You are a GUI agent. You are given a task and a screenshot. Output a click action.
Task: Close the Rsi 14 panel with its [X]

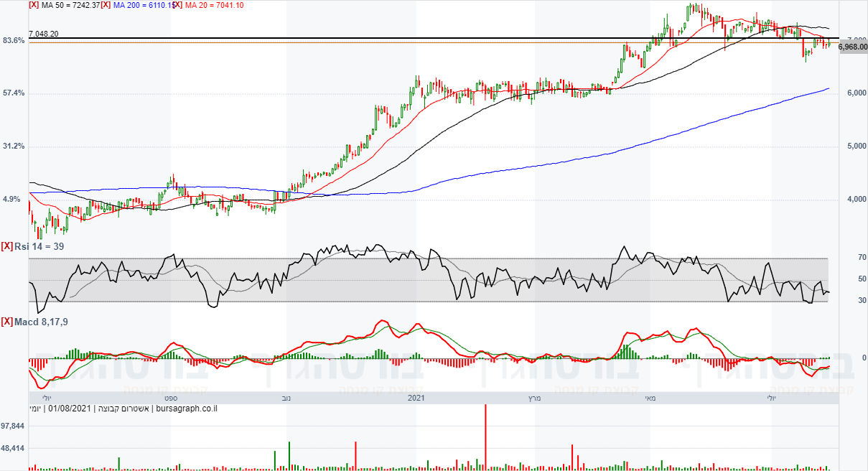(7, 246)
